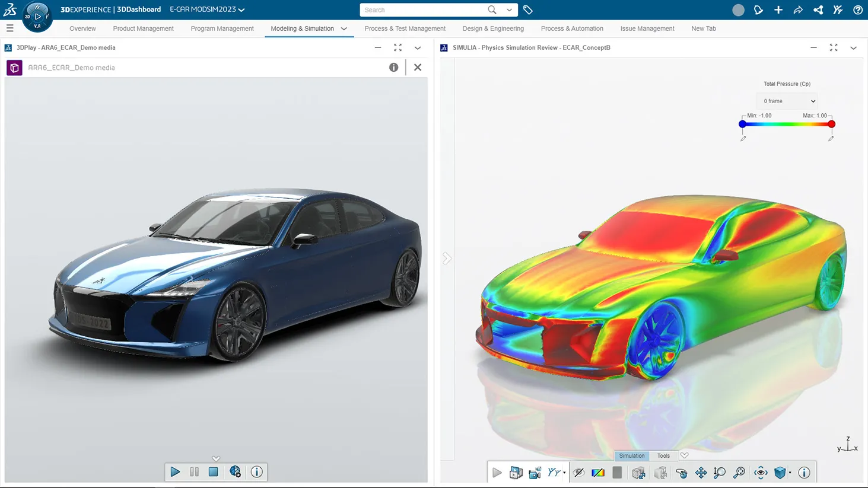This screenshot has width=868, height=488.
Task: Click the zoom in/out magnifier tool
Action: tap(719, 473)
